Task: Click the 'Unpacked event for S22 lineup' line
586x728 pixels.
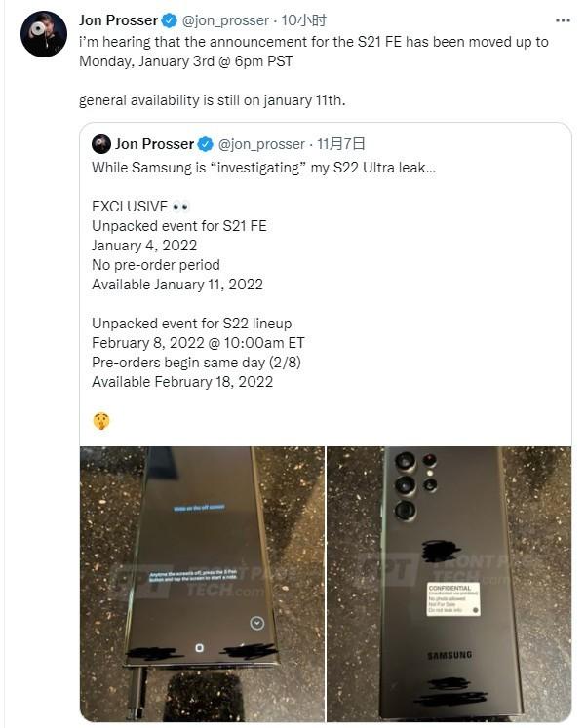Action: tap(192, 324)
